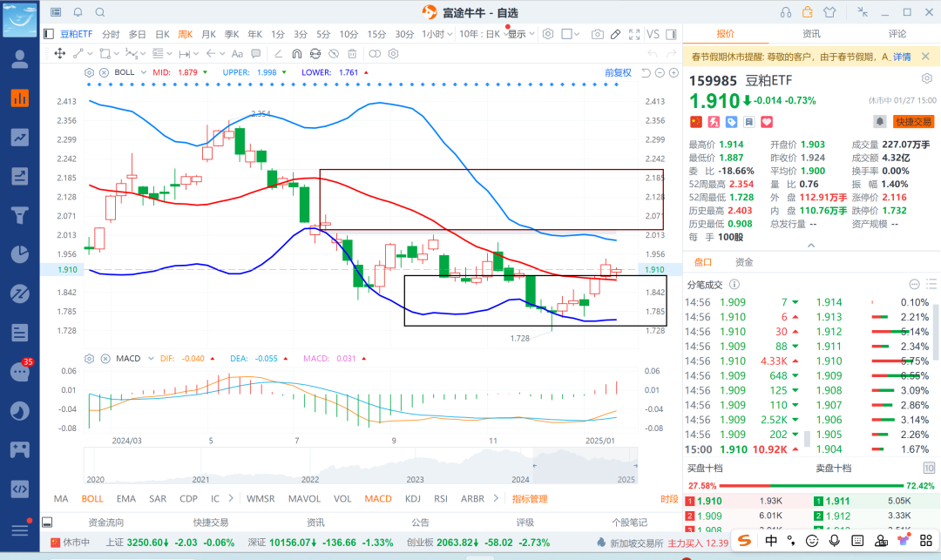This screenshot has height=560, width=941.
Task: Click the timeline range navigator below MACD
Action: 361,466
